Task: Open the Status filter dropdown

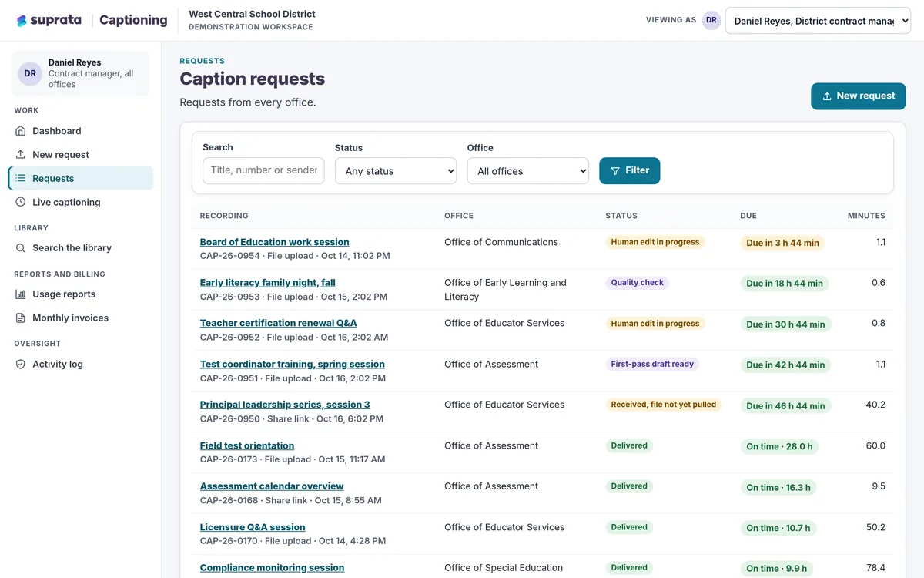Action: tap(396, 171)
